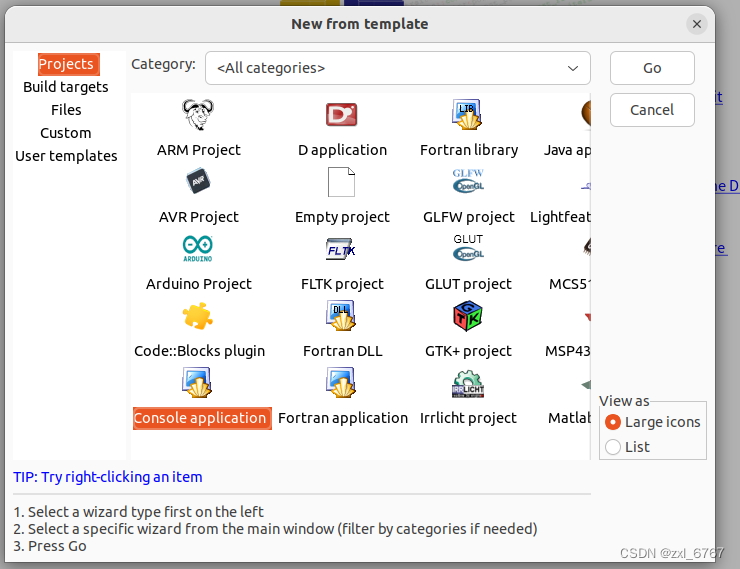Click the Cancel button
The height and width of the screenshot is (569, 740).
pyautogui.click(x=652, y=110)
